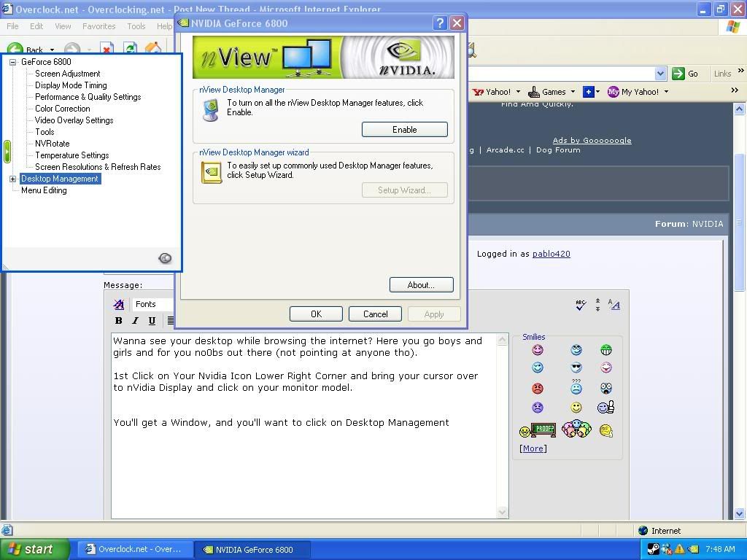Image resolution: width=747 pixels, height=560 pixels.
Task: Click the NVIDIA icon in system tray
Action: tap(693, 550)
